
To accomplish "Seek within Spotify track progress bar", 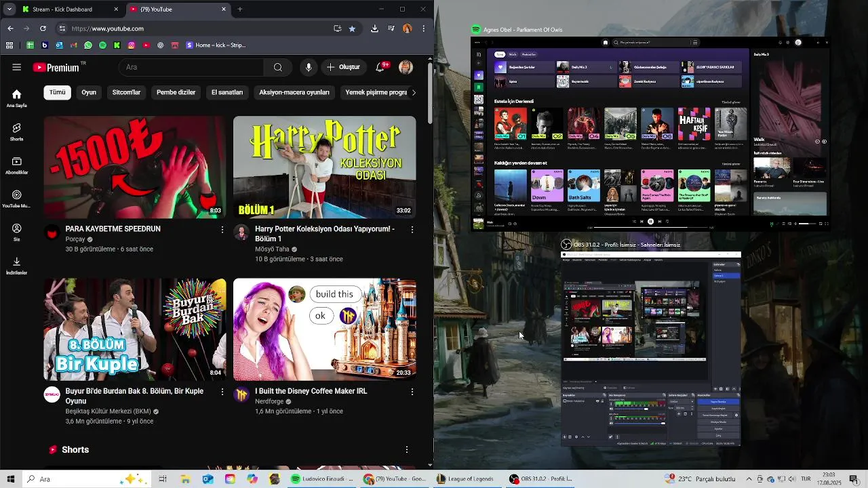I will [651, 227].
